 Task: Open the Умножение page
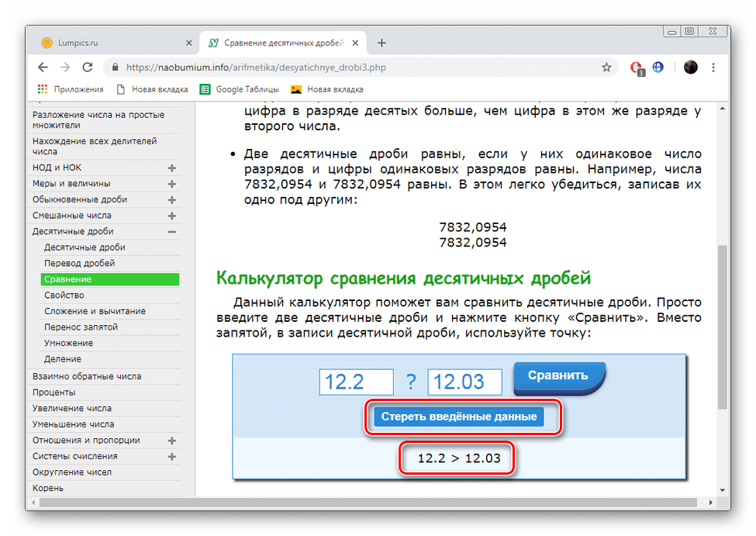(x=68, y=343)
